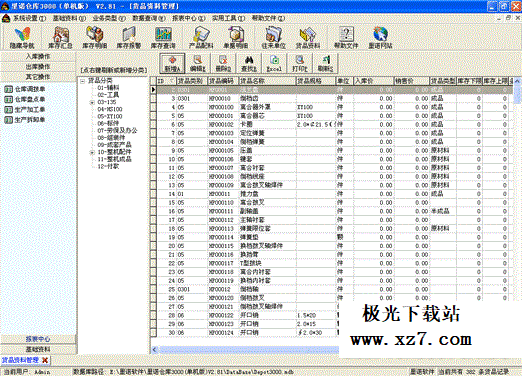Click the application icon in menu bar
The height and width of the screenshot is (376, 522).
tap(6, 18)
